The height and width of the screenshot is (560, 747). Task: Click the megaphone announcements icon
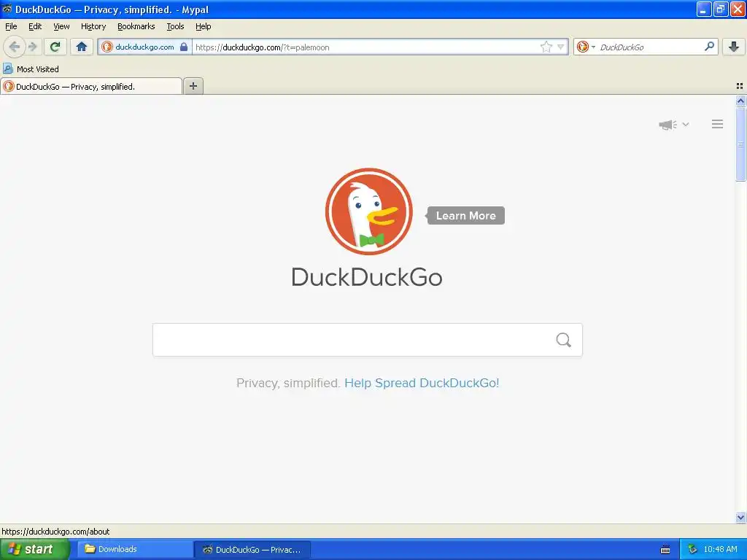668,125
